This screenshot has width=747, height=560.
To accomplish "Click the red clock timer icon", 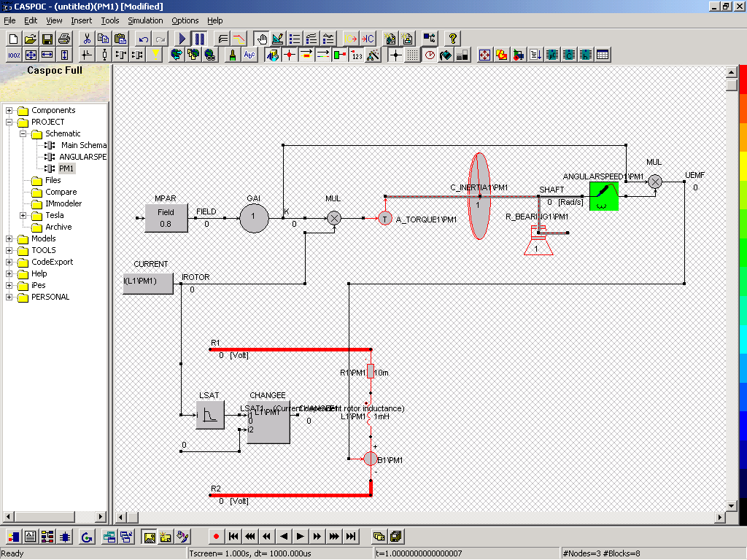I will (x=430, y=55).
